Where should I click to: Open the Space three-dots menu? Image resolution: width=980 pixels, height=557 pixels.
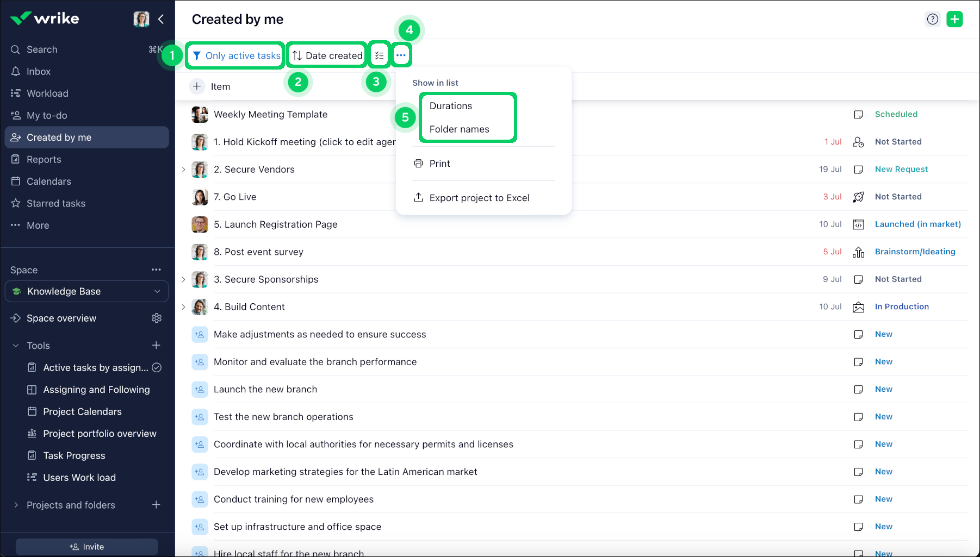156,270
